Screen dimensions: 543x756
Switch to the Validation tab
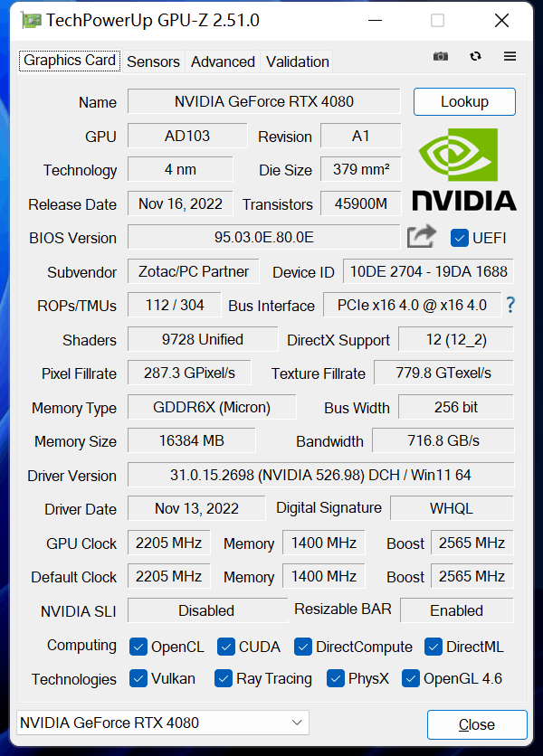tap(297, 61)
